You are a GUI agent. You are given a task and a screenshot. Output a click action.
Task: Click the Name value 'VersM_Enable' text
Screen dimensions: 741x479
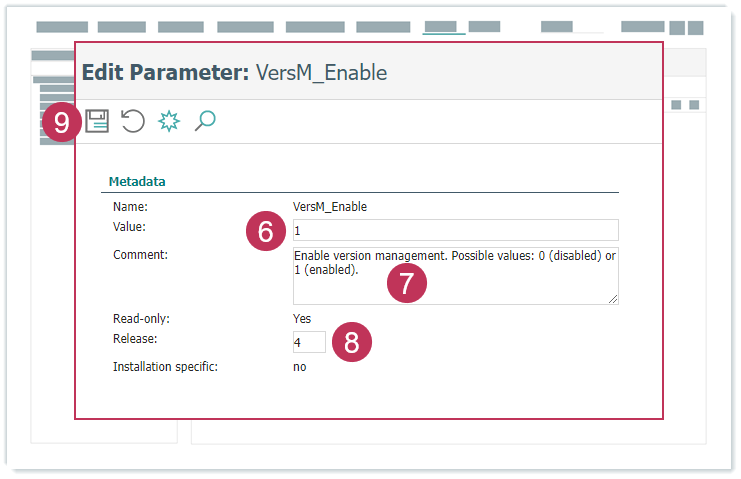tap(329, 207)
